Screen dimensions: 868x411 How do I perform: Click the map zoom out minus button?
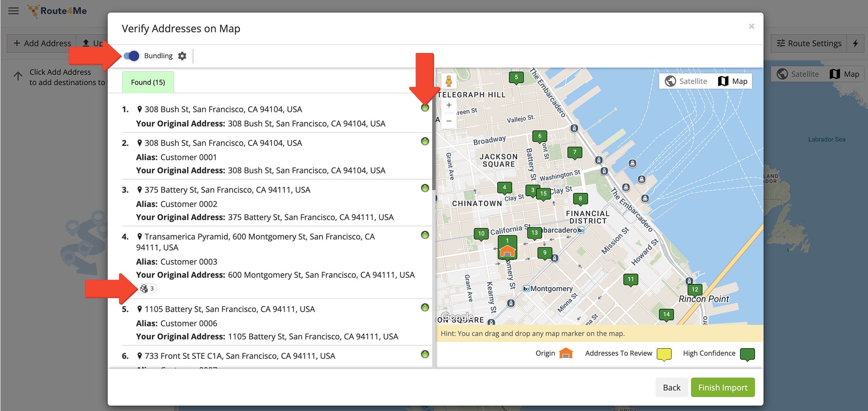coord(449,121)
